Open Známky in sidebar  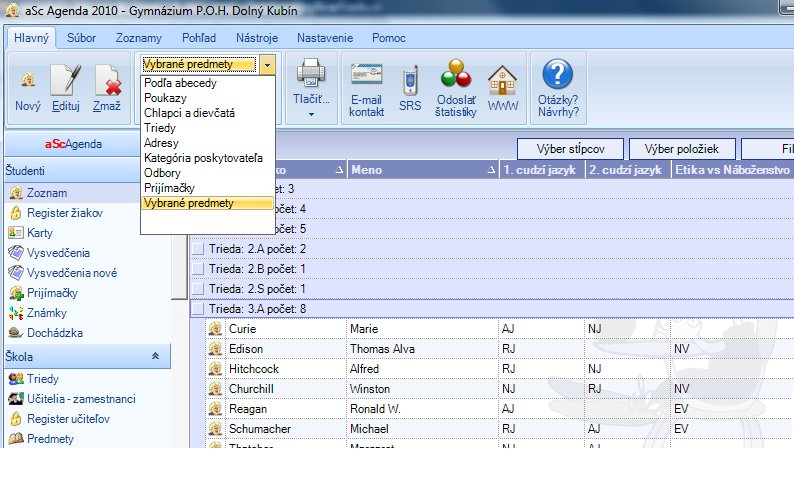pos(47,313)
